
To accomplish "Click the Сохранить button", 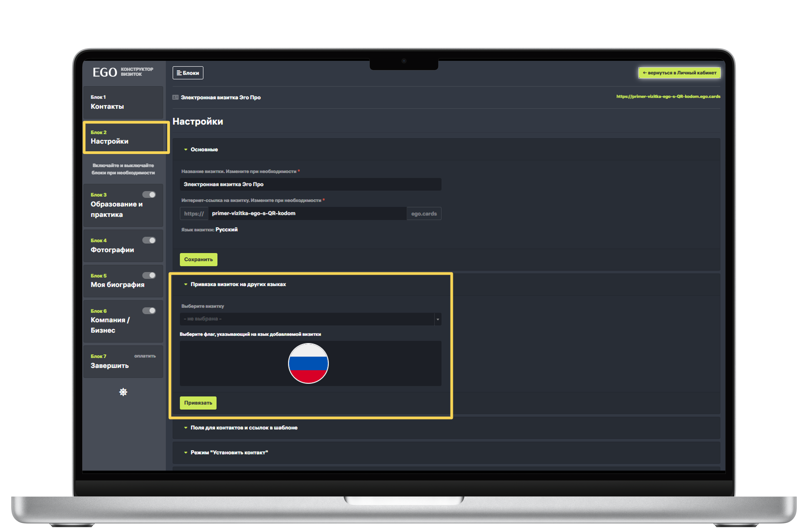I will coord(199,259).
